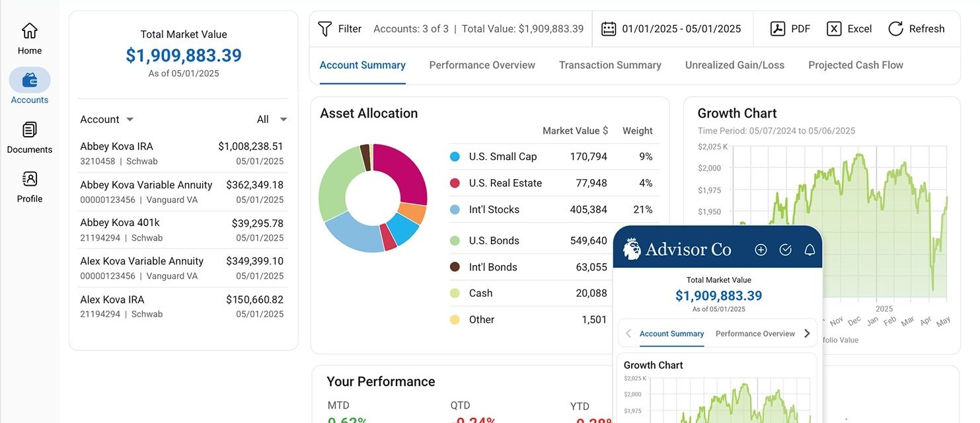
Task: Select the Accounts wallet icon
Action: click(30, 80)
